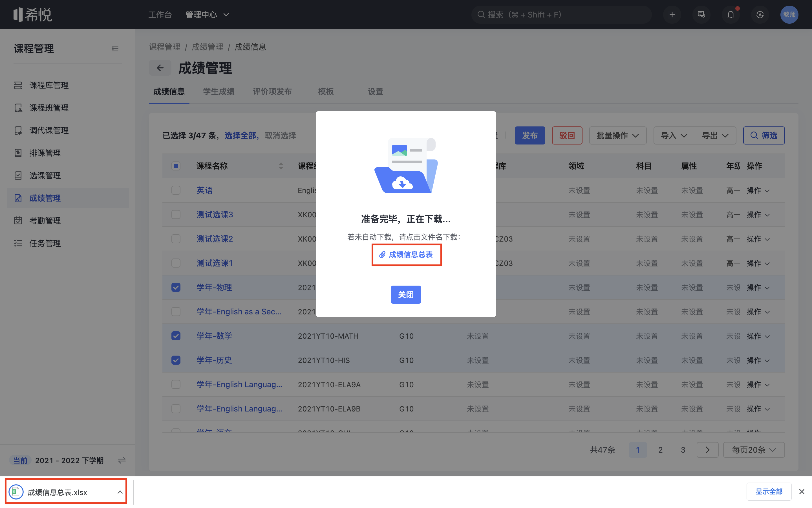The image size is (812, 508).
Task: Sort by 课程名称 column arrows
Action: click(x=281, y=166)
